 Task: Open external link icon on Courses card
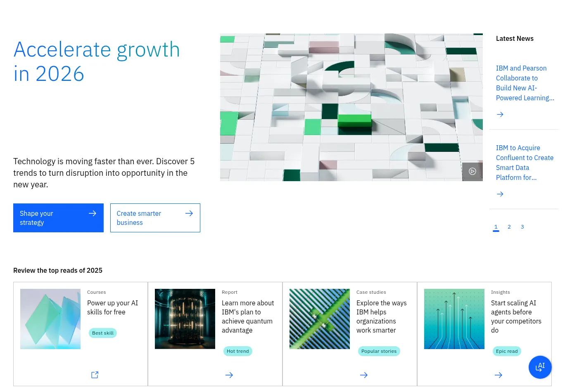click(95, 375)
